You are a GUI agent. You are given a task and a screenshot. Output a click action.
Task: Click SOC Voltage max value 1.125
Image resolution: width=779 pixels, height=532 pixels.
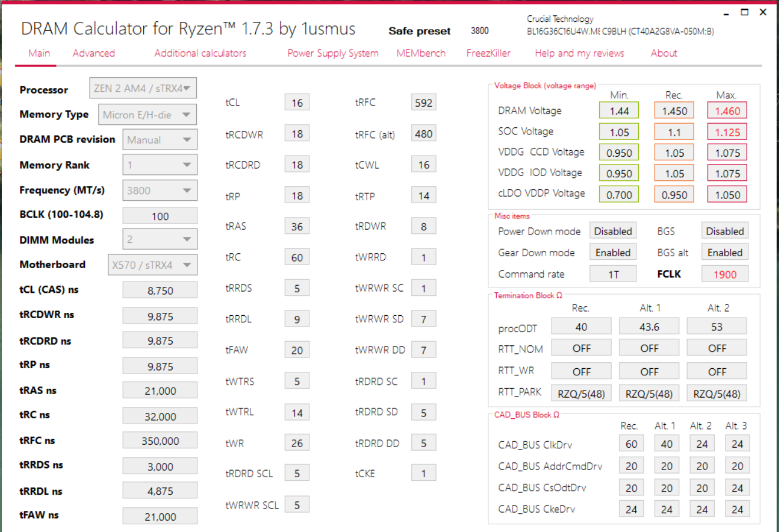[x=727, y=132]
